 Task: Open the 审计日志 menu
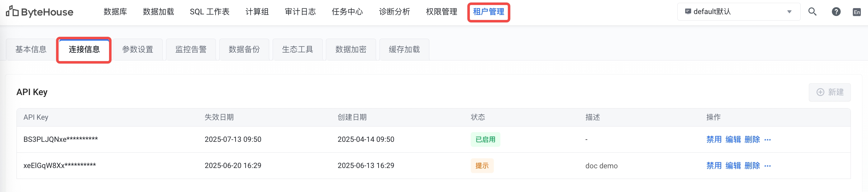pyautogui.click(x=300, y=12)
